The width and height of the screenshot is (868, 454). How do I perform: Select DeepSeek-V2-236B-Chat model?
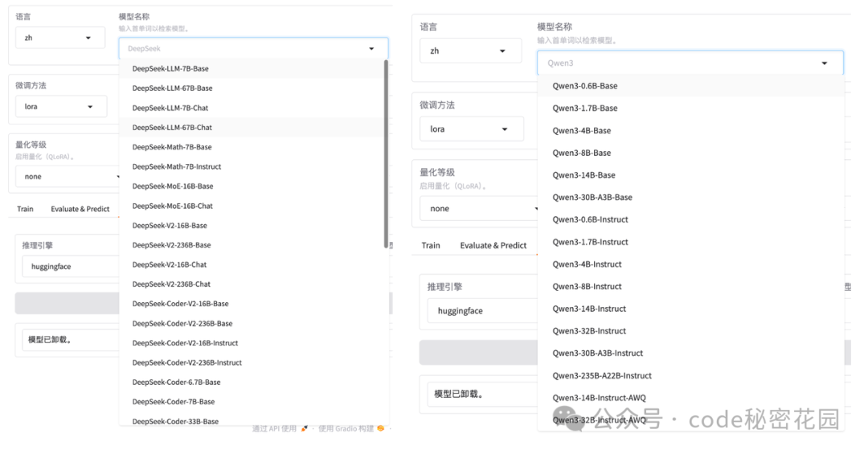(252, 284)
